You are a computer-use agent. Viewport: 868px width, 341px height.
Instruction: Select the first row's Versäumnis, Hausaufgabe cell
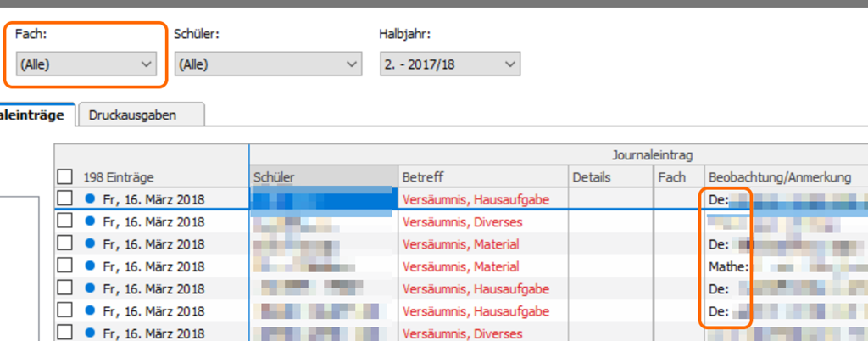coord(481,199)
